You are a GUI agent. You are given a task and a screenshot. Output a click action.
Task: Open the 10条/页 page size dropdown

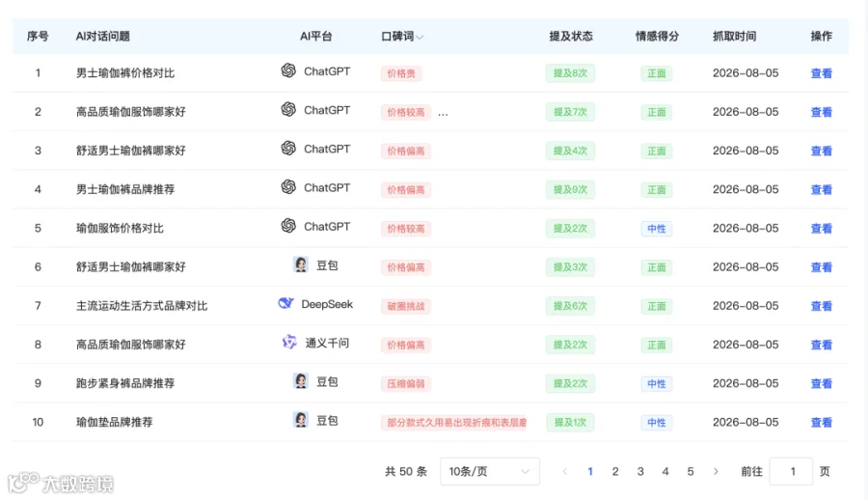[490, 471]
